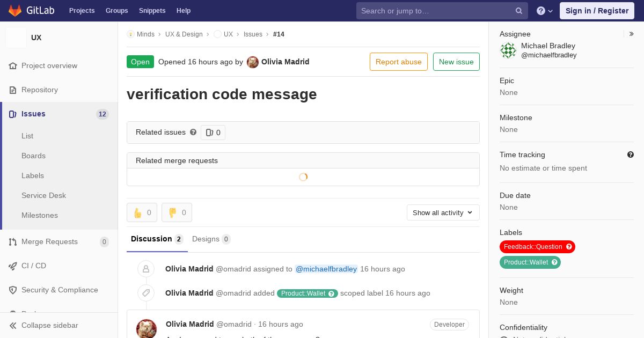Click the Issues count badge 12
The height and width of the screenshot is (338, 644).
(103, 114)
